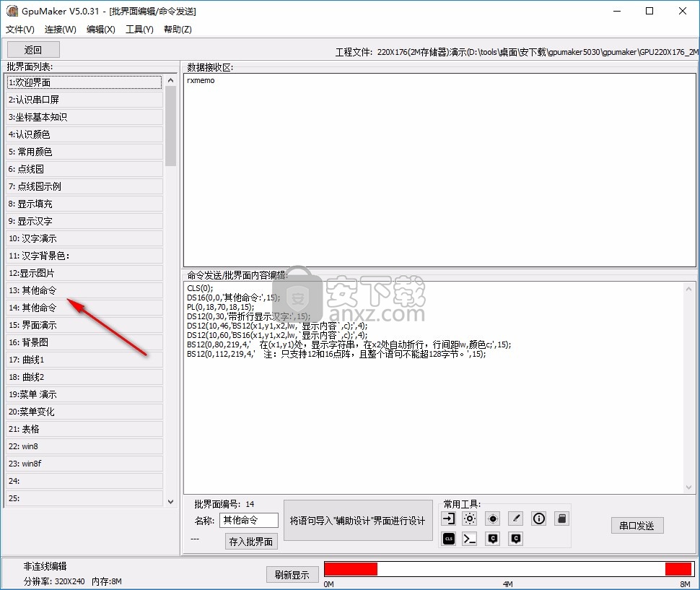Select the empty list item 25:
700x590 pixels.
coord(85,498)
